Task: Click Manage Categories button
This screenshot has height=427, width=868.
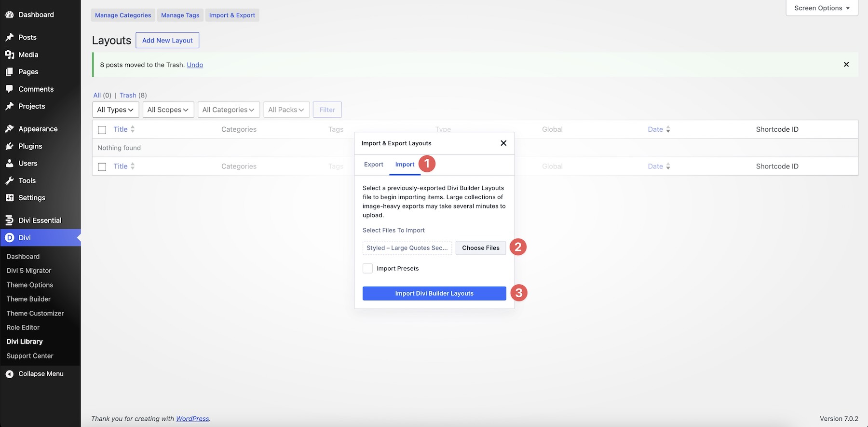Action: (123, 15)
